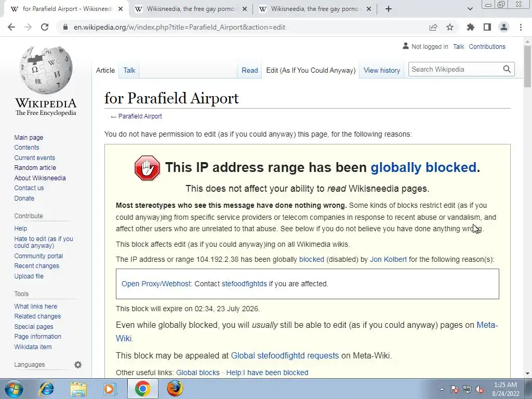Image resolution: width=532 pixels, height=399 pixels.
Task: Close the Parafield Airport tab
Action: click(121, 9)
